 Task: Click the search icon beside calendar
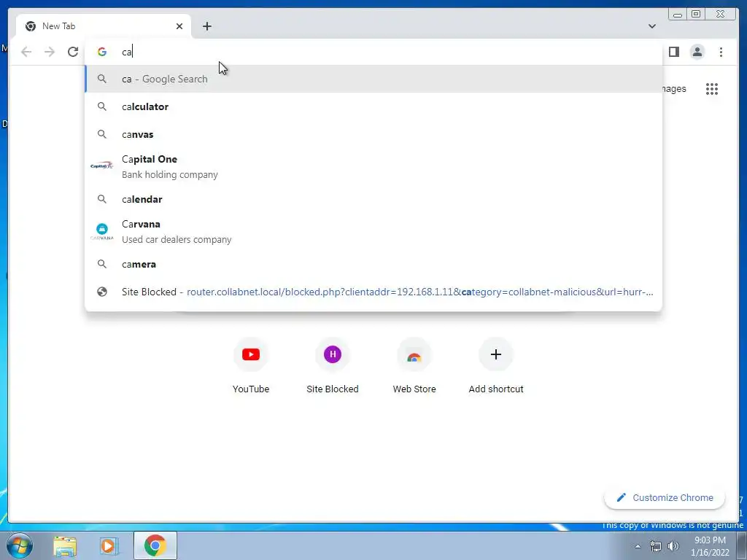tap(102, 199)
